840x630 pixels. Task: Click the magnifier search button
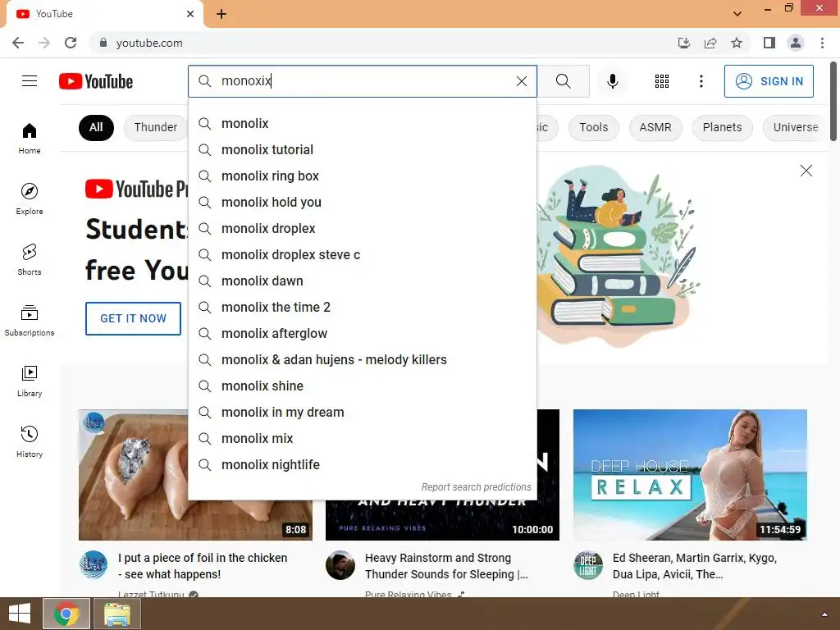(563, 81)
